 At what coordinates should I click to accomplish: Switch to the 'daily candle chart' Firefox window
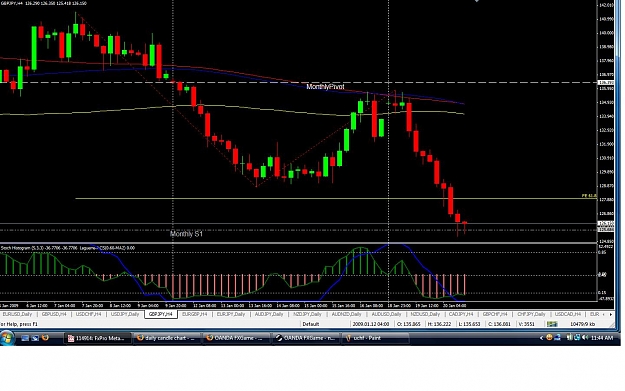167,338
